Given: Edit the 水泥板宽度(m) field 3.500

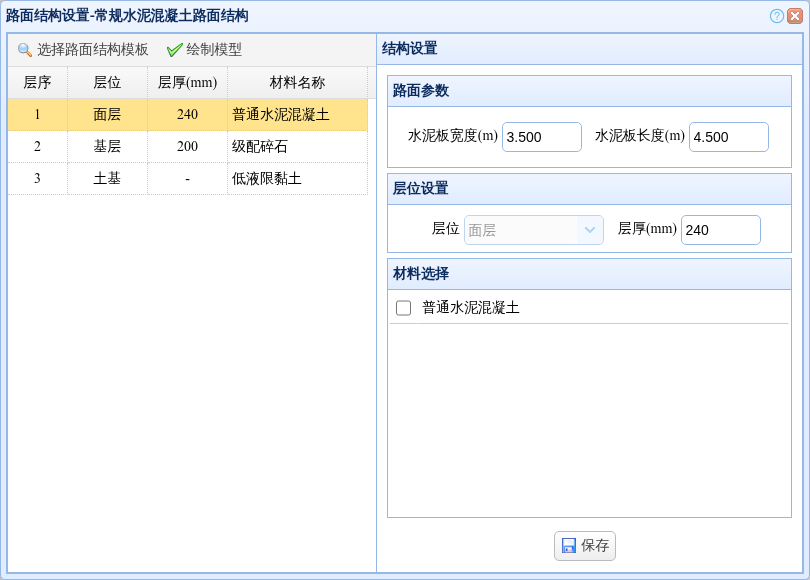Looking at the screenshot, I should pos(542,137).
